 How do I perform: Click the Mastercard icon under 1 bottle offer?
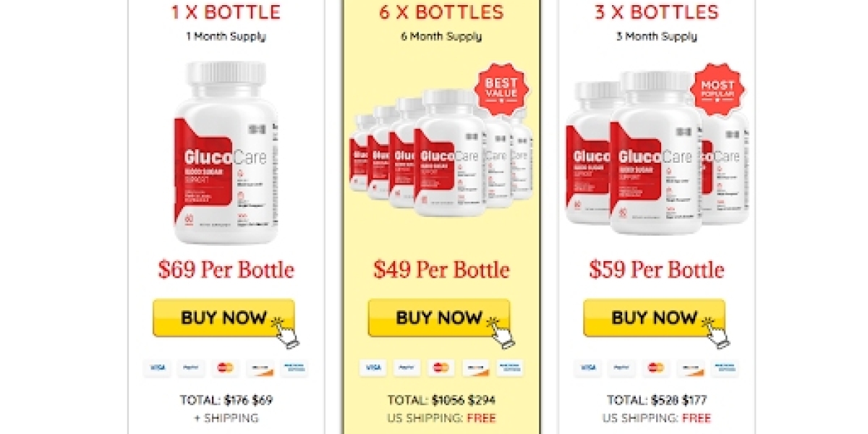pyautogui.click(x=226, y=368)
